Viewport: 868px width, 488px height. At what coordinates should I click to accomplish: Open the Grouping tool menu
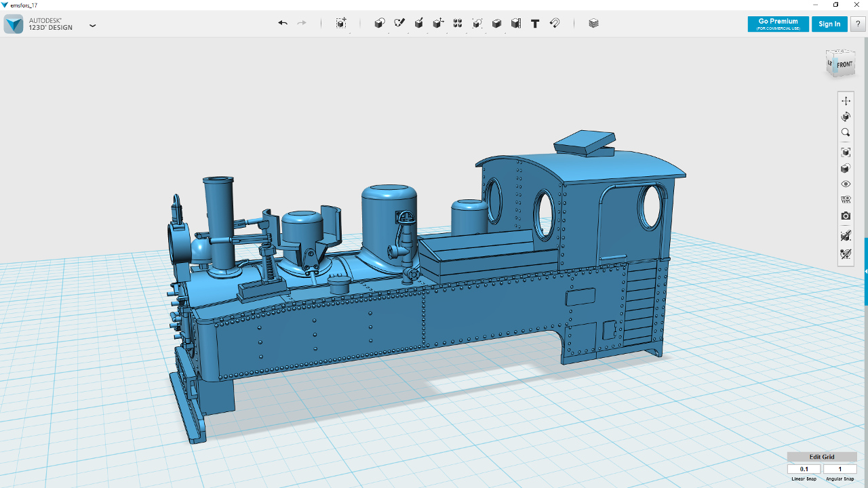click(x=477, y=23)
